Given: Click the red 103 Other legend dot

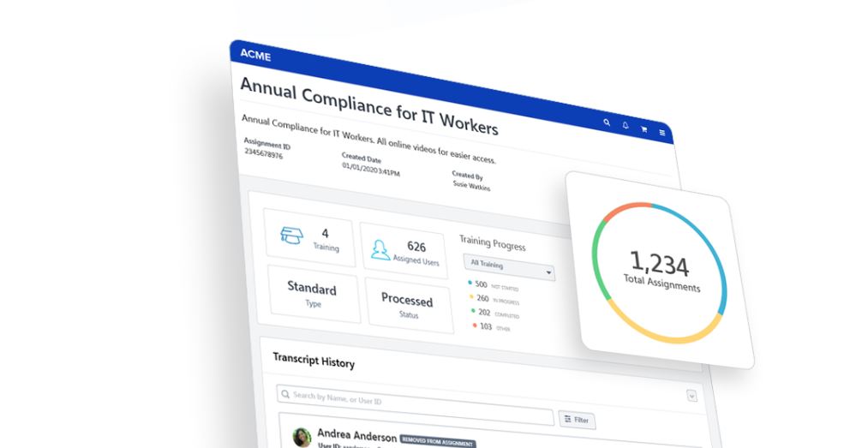Looking at the screenshot, I should 475,326.
